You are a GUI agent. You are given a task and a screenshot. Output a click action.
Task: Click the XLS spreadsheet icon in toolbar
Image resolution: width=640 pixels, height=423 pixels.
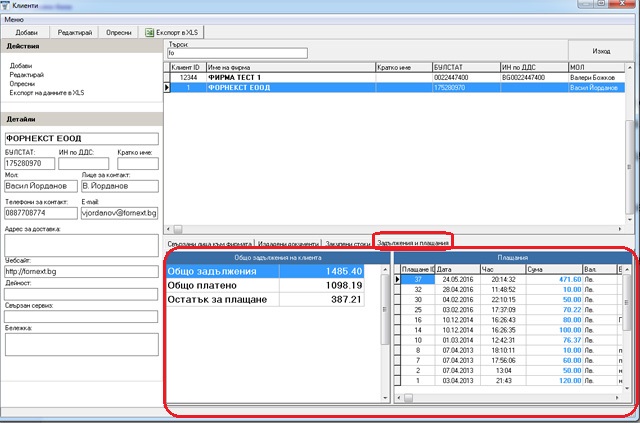point(149,32)
